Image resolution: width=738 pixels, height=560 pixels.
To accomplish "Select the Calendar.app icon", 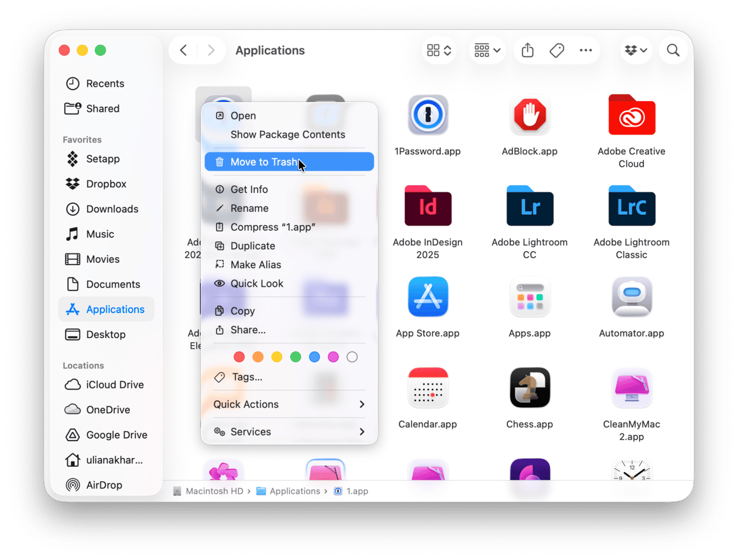I will (x=428, y=388).
